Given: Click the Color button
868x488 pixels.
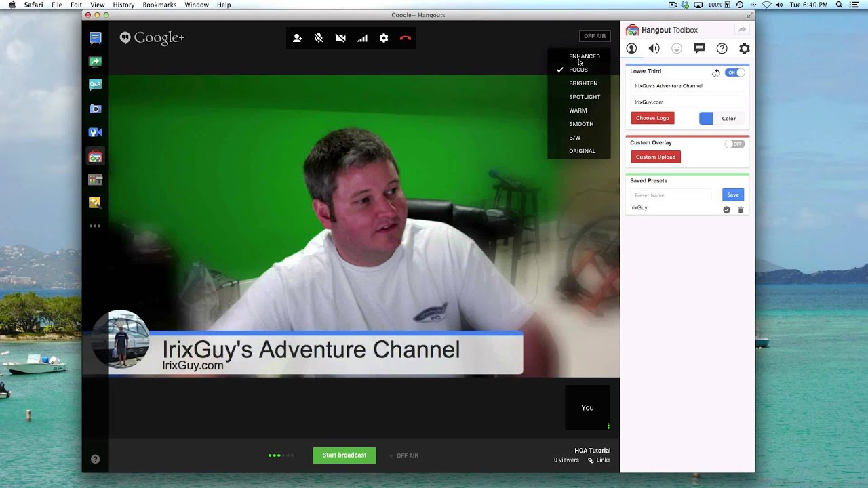Looking at the screenshot, I should (729, 118).
